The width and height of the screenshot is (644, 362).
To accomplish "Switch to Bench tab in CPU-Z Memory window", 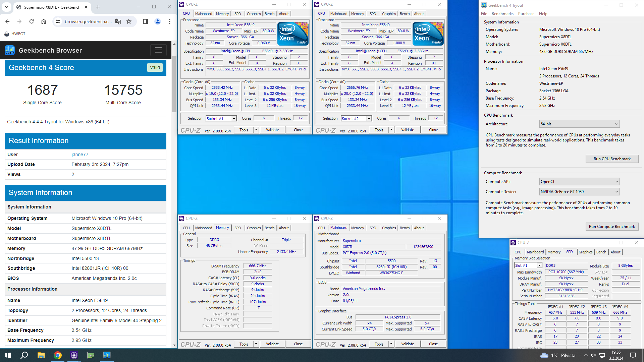I will tap(269, 228).
